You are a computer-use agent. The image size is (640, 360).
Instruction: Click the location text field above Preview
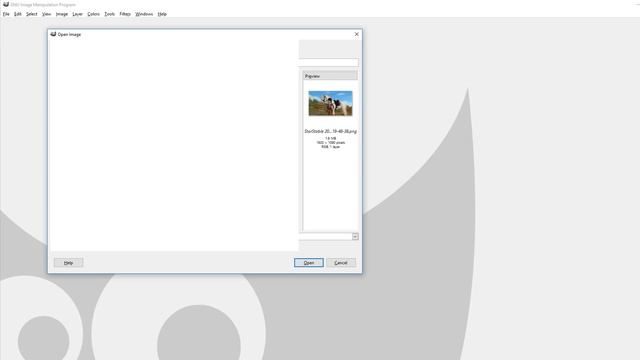(x=329, y=62)
